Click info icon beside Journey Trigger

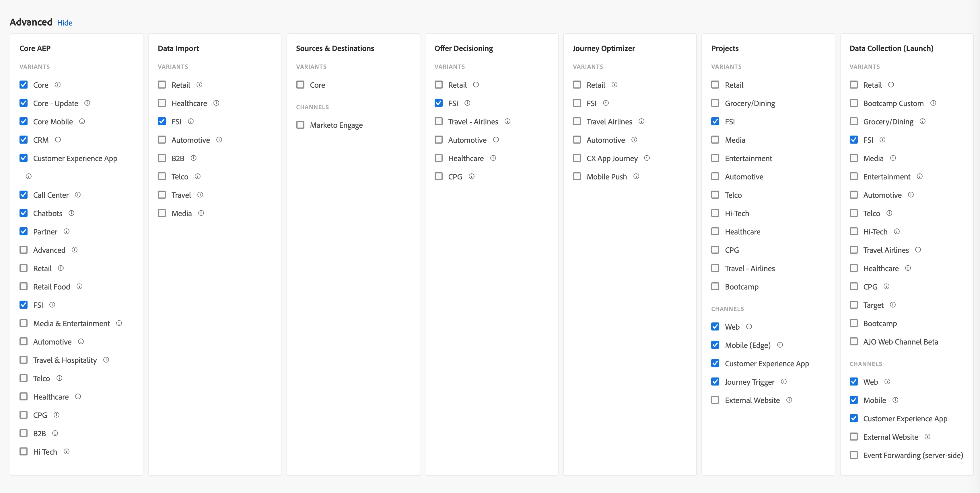point(784,382)
